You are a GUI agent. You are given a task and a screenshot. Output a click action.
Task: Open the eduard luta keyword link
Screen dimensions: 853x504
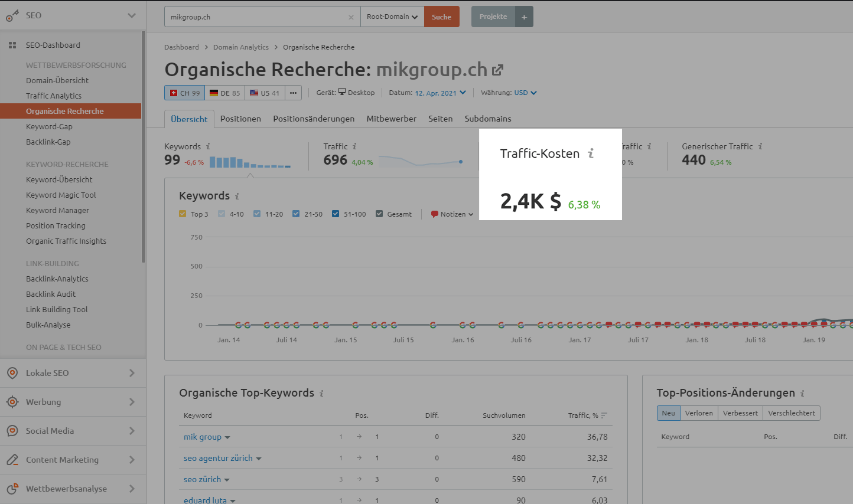205,500
